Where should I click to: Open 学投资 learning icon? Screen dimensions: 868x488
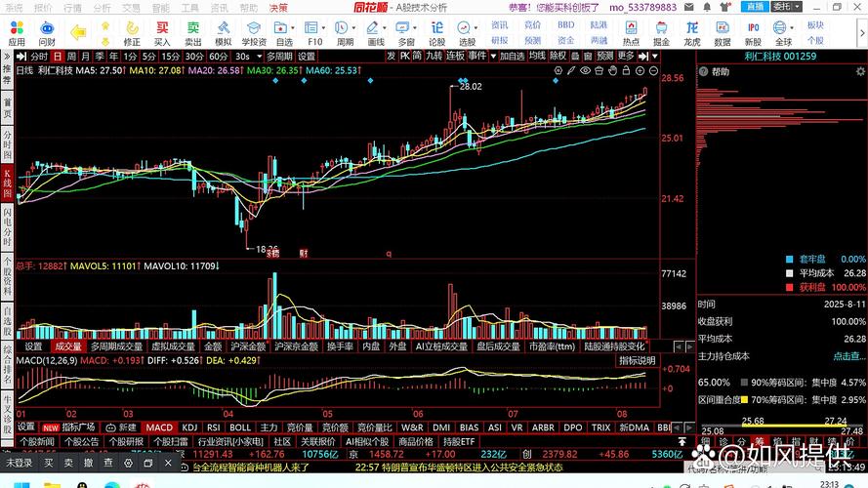pos(254,32)
